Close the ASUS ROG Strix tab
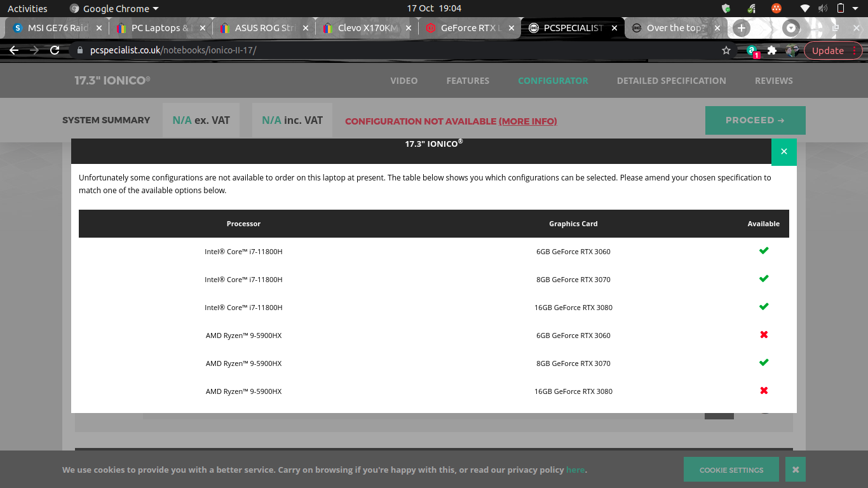868x488 pixels. (x=306, y=28)
